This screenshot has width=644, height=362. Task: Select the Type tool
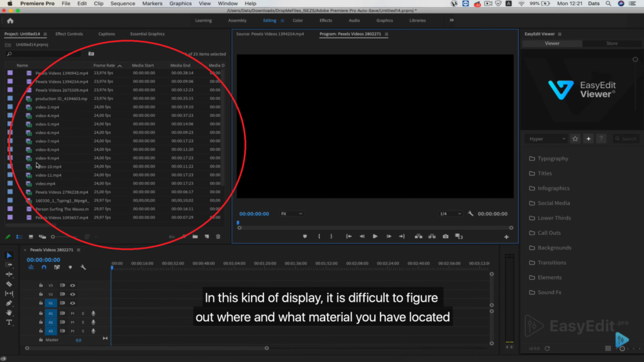(9, 322)
